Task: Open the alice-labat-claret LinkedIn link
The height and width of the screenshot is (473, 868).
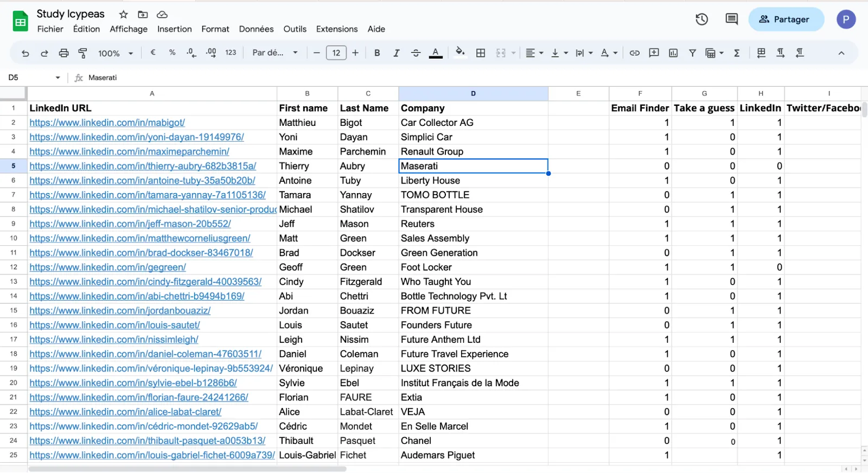Action: click(x=125, y=412)
